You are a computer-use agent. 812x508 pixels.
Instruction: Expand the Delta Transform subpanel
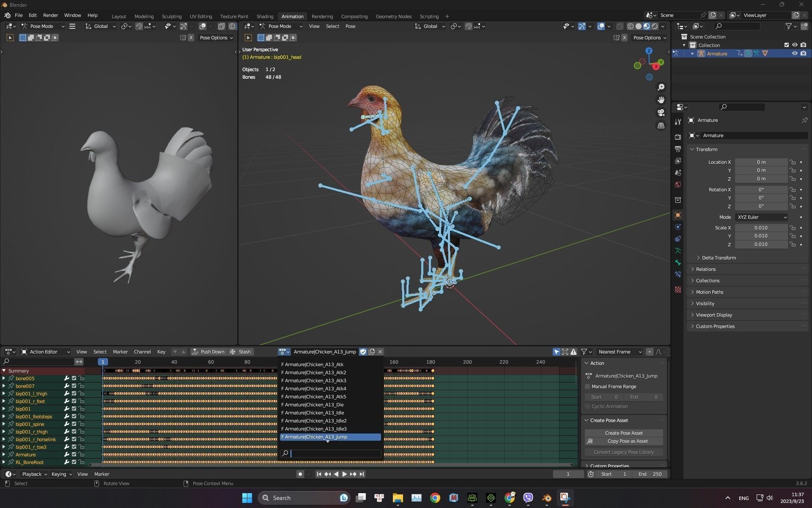(x=718, y=258)
